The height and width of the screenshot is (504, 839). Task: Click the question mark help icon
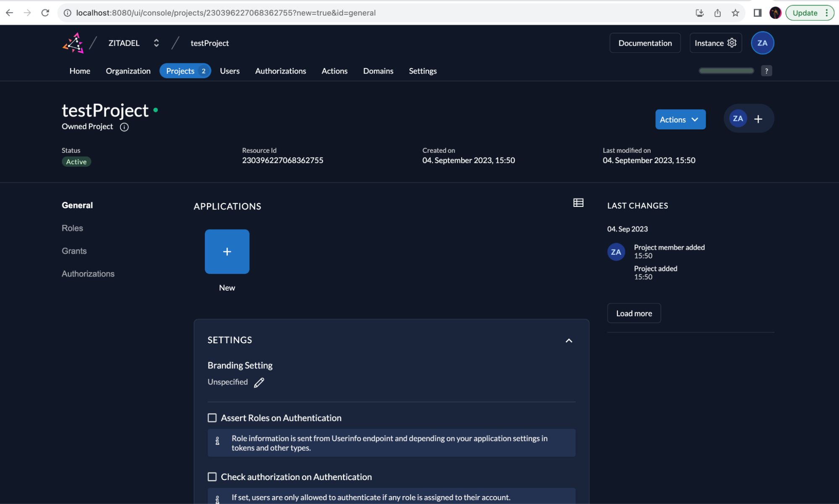click(x=766, y=71)
